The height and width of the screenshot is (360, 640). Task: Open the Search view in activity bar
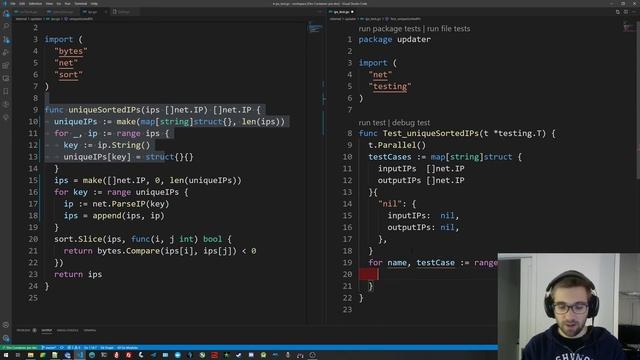(x=6, y=27)
